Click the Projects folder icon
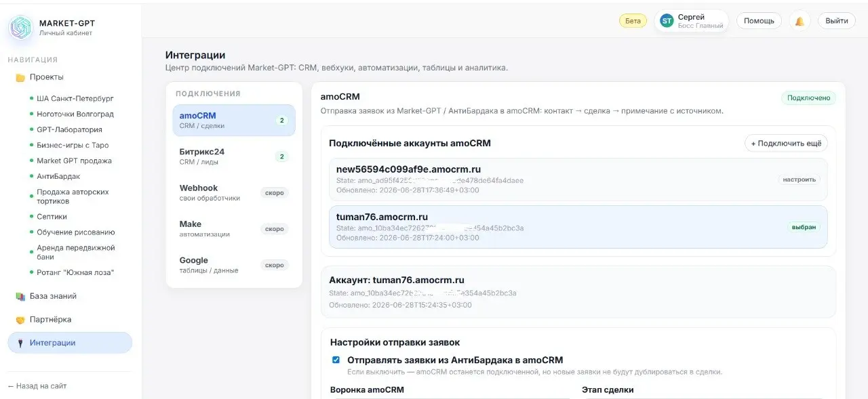This screenshot has height=399, width=868. point(20,77)
